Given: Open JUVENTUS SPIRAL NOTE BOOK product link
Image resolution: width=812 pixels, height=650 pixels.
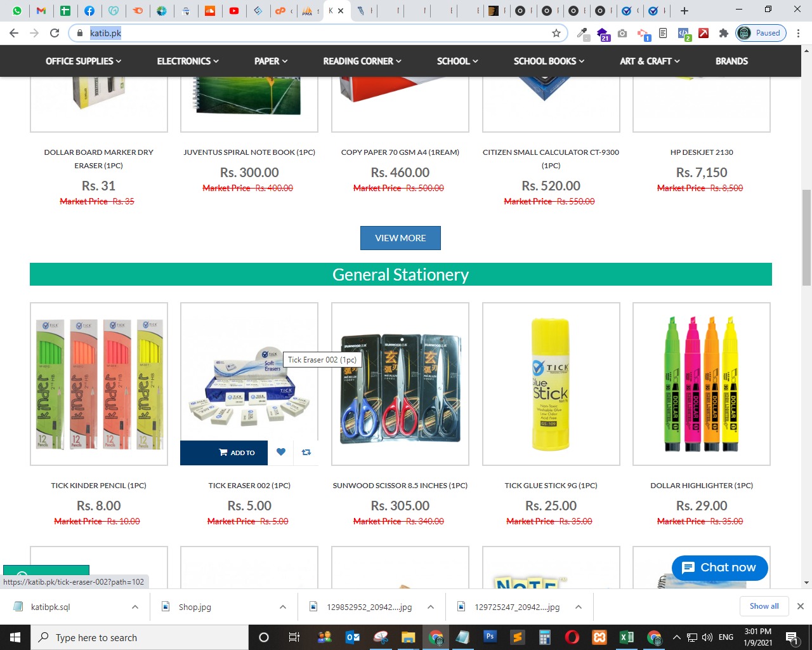Looking at the screenshot, I should pos(249,152).
